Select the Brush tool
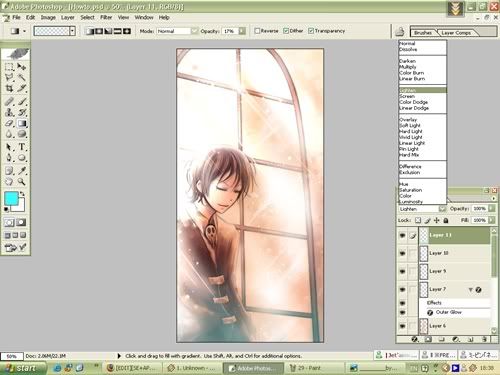 pos(22,101)
